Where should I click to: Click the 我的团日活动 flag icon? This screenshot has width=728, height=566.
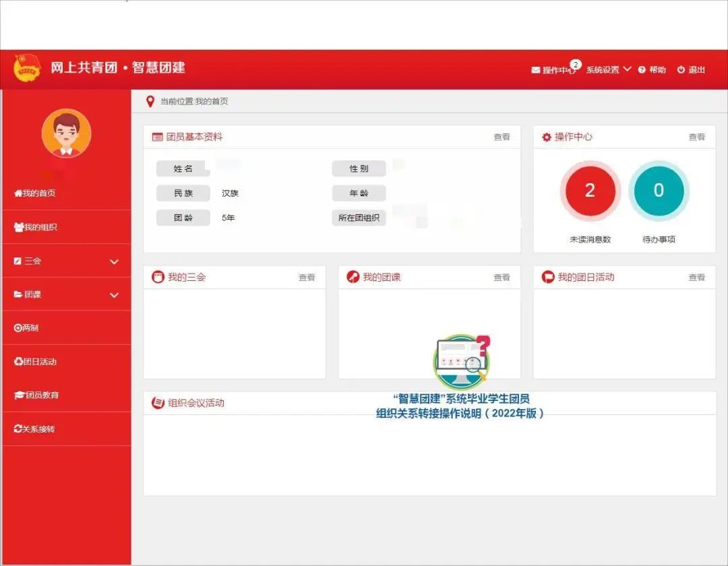point(548,277)
